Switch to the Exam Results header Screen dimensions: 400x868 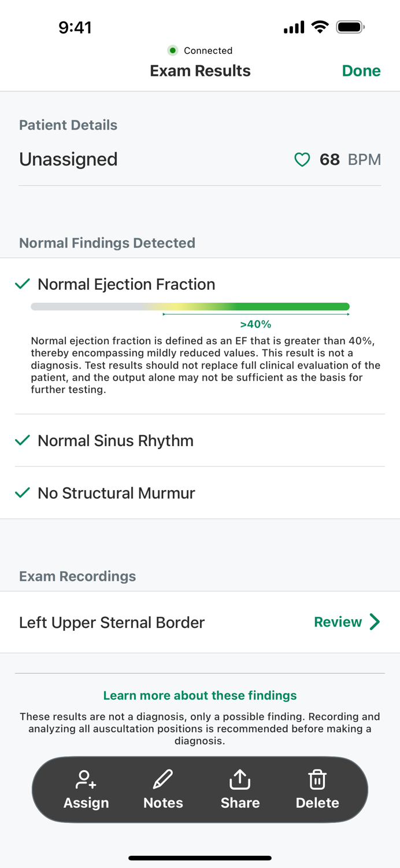click(200, 71)
